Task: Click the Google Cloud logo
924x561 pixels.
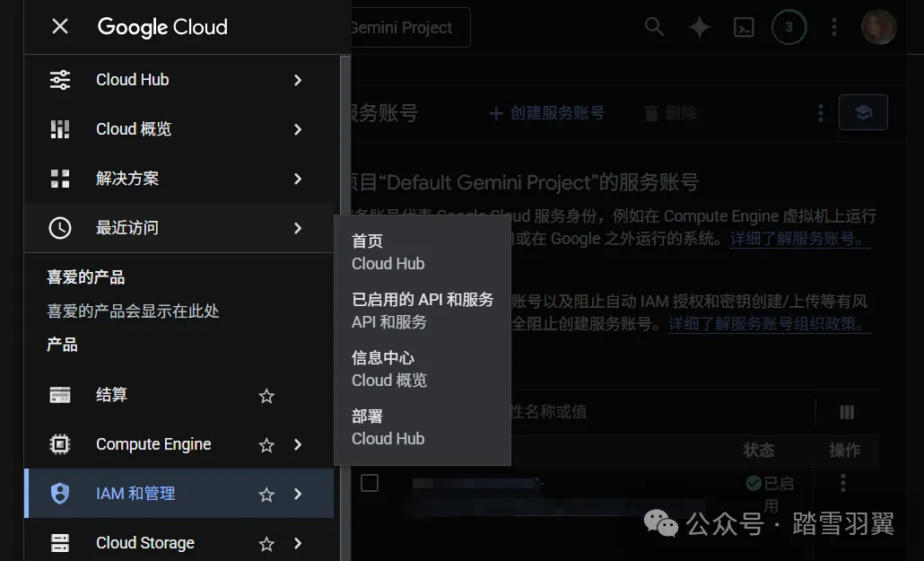Action: 162,27
